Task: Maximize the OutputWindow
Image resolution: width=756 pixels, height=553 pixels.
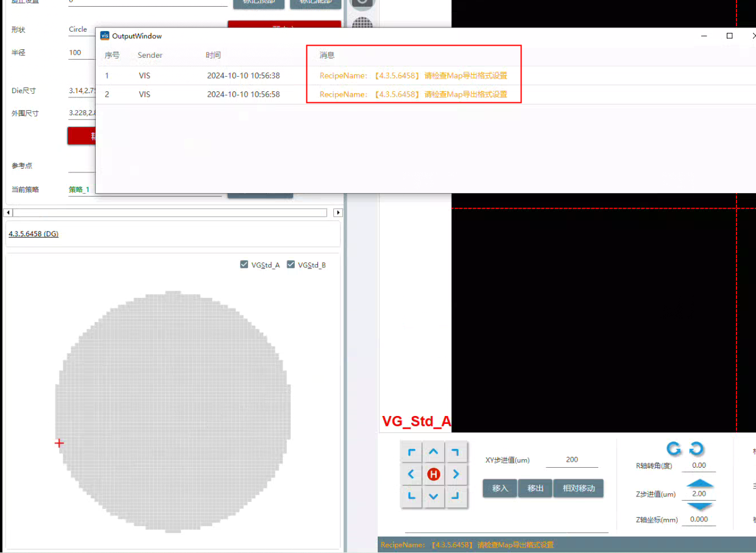Action: pyautogui.click(x=729, y=36)
